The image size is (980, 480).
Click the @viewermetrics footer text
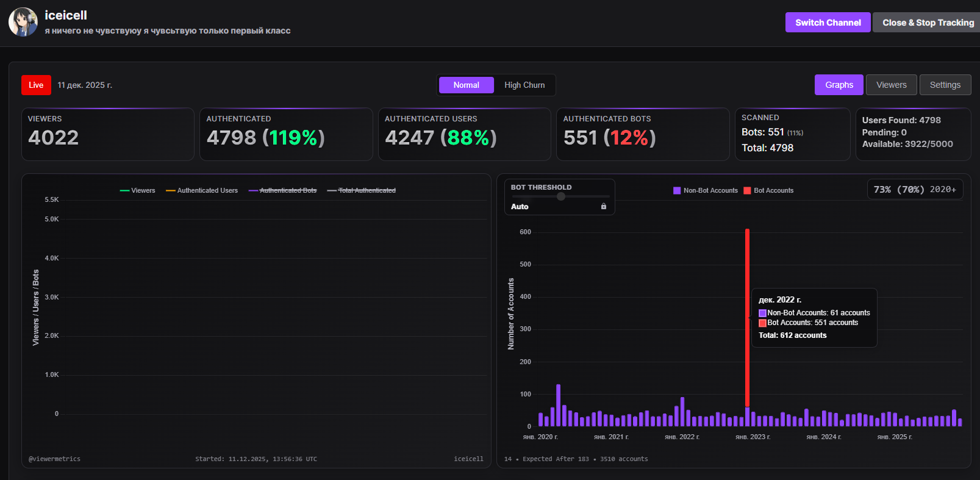point(54,459)
